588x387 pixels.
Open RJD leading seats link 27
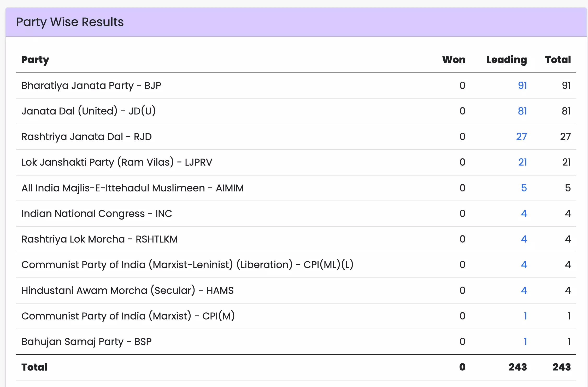click(x=521, y=137)
